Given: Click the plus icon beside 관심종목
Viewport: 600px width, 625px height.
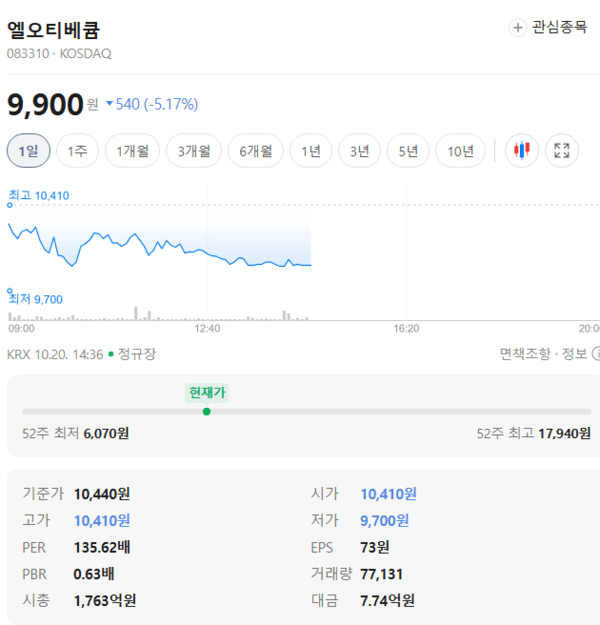Looking at the screenshot, I should [517, 28].
